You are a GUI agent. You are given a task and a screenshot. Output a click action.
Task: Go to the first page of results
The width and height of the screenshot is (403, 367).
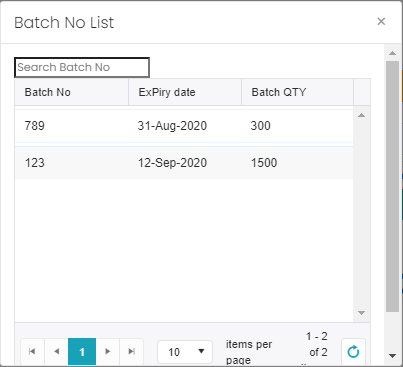pyautogui.click(x=32, y=351)
